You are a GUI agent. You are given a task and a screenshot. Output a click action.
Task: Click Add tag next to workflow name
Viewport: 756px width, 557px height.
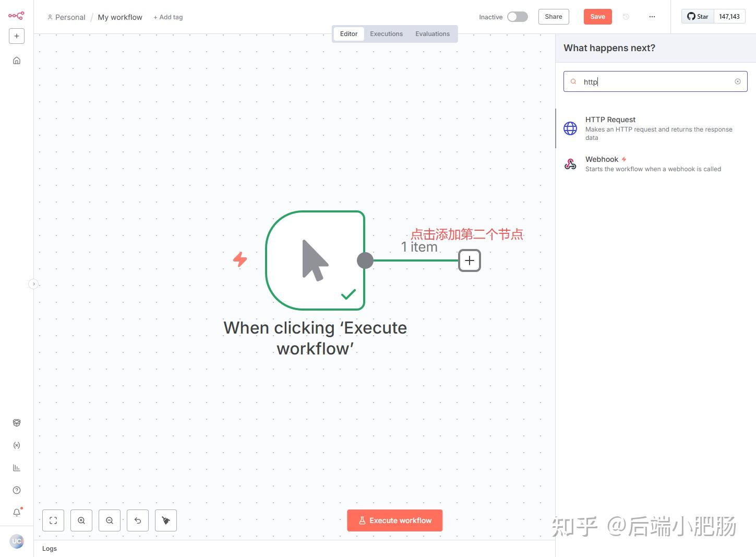point(168,17)
